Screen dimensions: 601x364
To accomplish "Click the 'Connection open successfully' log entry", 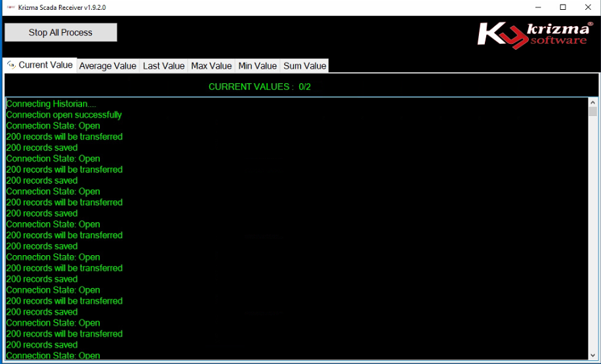I will point(64,115).
